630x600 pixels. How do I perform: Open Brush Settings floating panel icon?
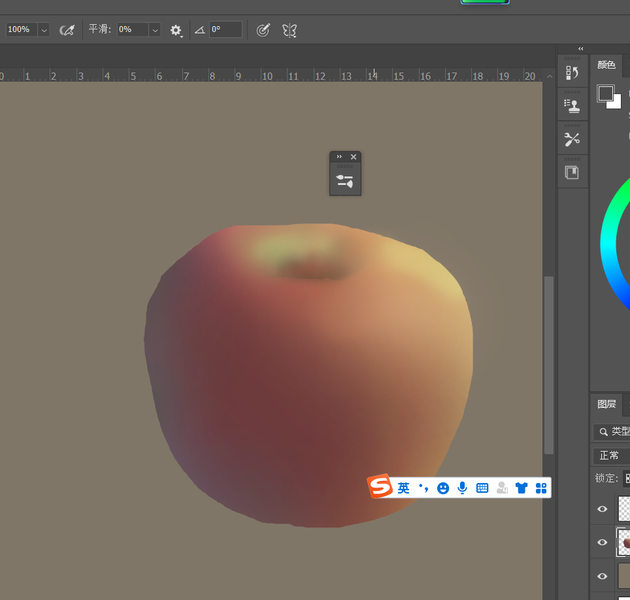(345, 181)
